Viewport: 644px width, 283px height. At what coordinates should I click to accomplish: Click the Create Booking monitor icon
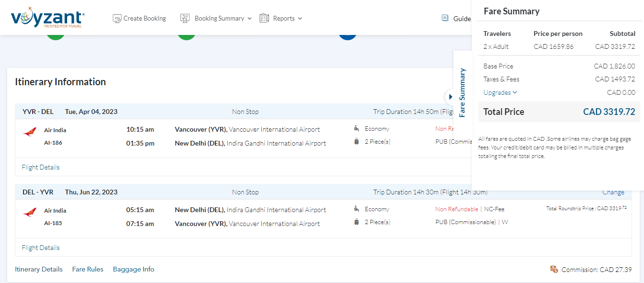(117, 19)
